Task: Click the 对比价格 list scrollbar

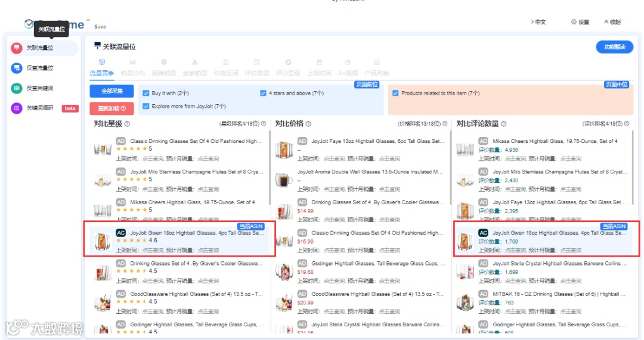Action: [451, 167]
